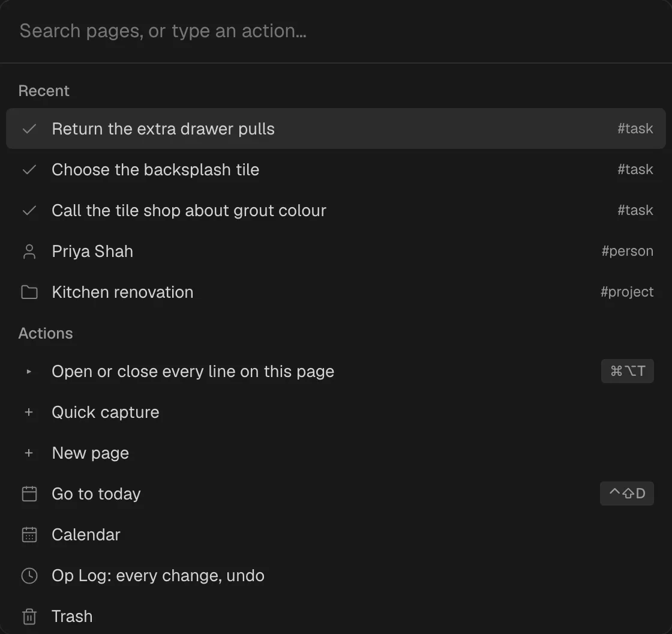The image size is (672, 634).
Task: Click checkmark icon beside Return the extra drawer pulls
Action: tap(29, 128)
